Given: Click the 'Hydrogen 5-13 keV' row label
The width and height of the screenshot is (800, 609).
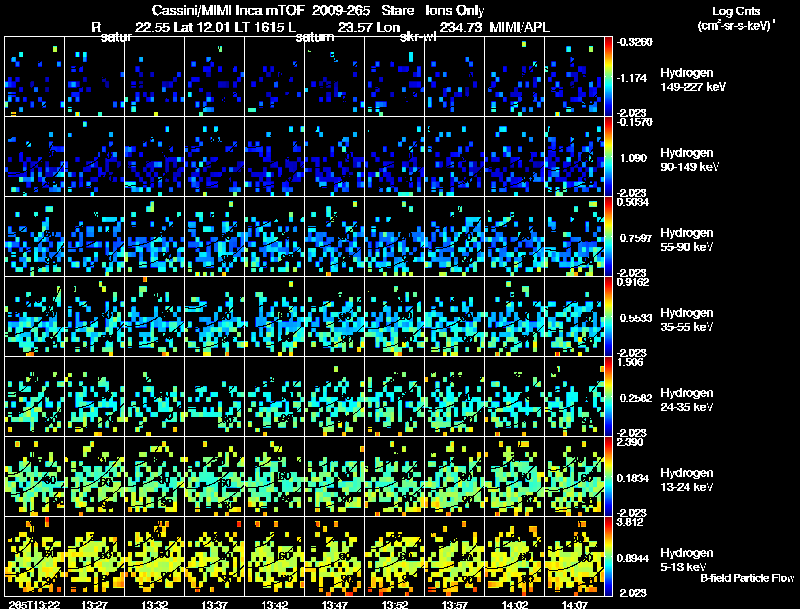Looking at the screenshot, I should coord(687,560).
